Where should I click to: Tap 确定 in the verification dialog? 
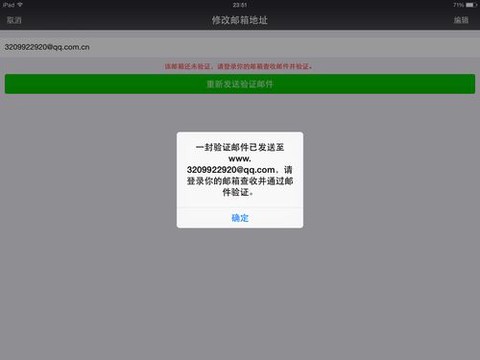pos(240,218)
